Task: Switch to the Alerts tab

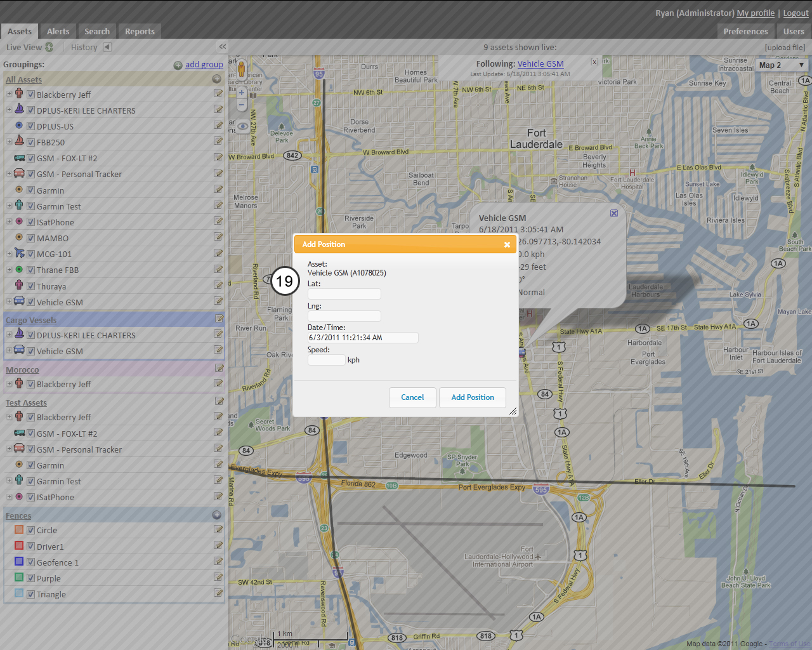Action: pyautogui.click(x=58, y=30)
